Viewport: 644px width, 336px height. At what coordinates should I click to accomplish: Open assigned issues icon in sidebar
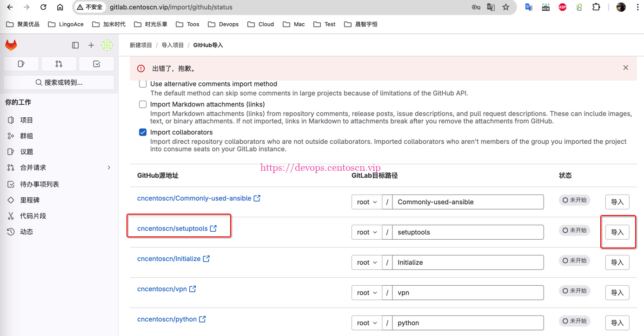coord(21,64)
